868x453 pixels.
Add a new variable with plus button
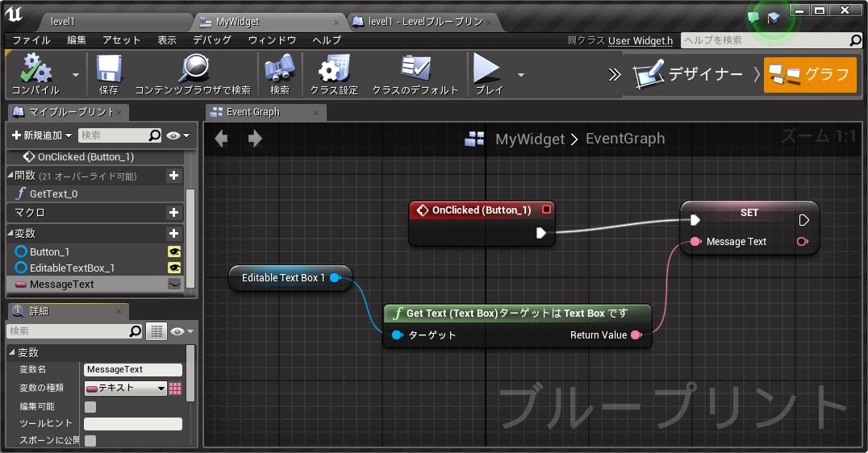173,233
